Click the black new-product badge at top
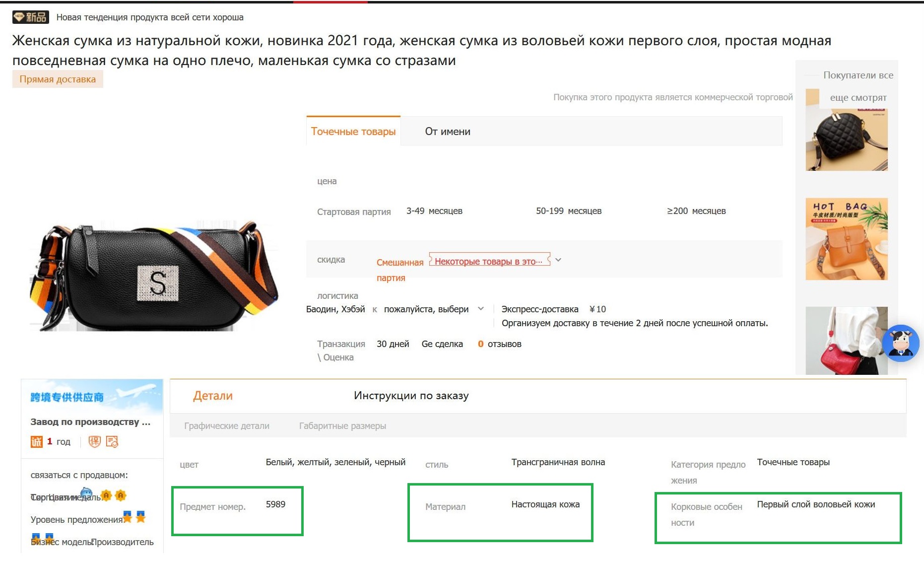The image size is (924, 563). [30, 17]
